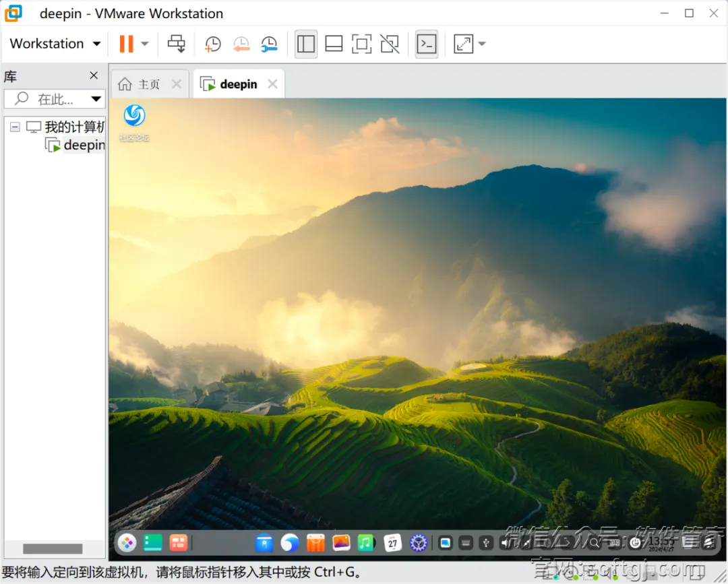Open the community forum desktop icon

[x=134, y=123]
